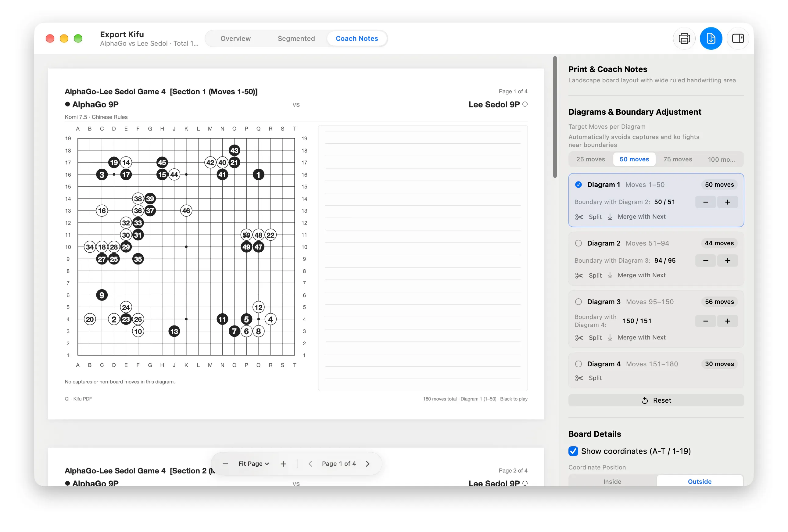Choose 75 moves per diagram
The image size is (788, 532).
point(678,159)
